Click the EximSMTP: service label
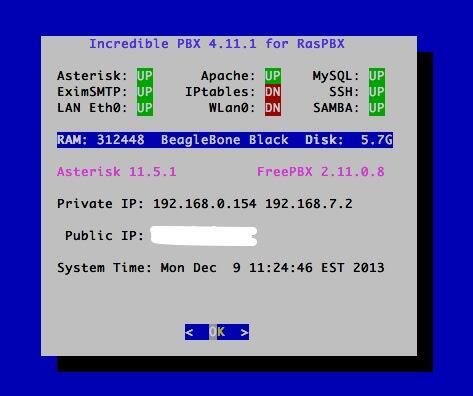Screen dimensions: 473x396 [x=92, y=92]
